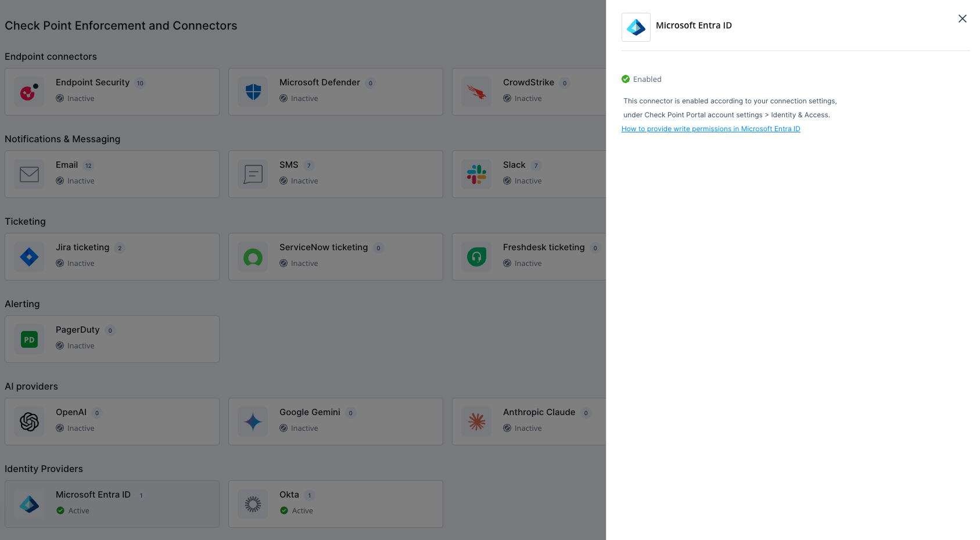Click the Check Point Enforcement and Connectors title
This screenshot has height=540, width=980.
[121, 26]
